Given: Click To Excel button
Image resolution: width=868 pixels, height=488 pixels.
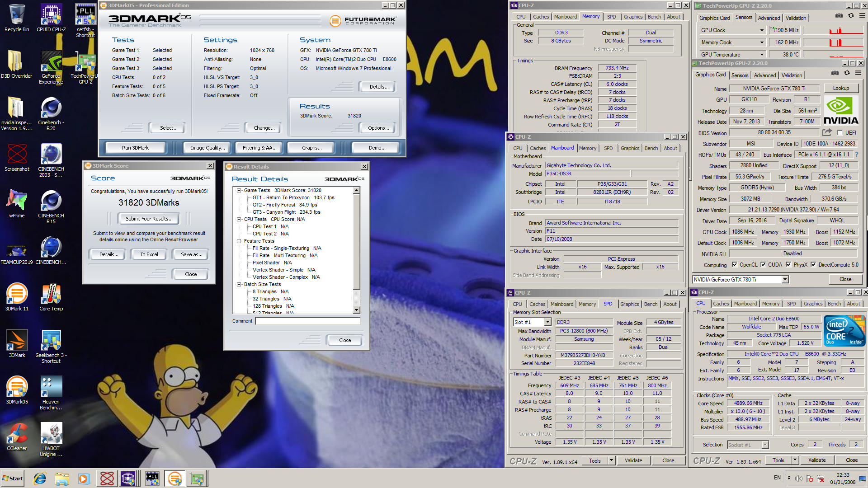Looking at the screenshot, I should (x=149, y=254).
